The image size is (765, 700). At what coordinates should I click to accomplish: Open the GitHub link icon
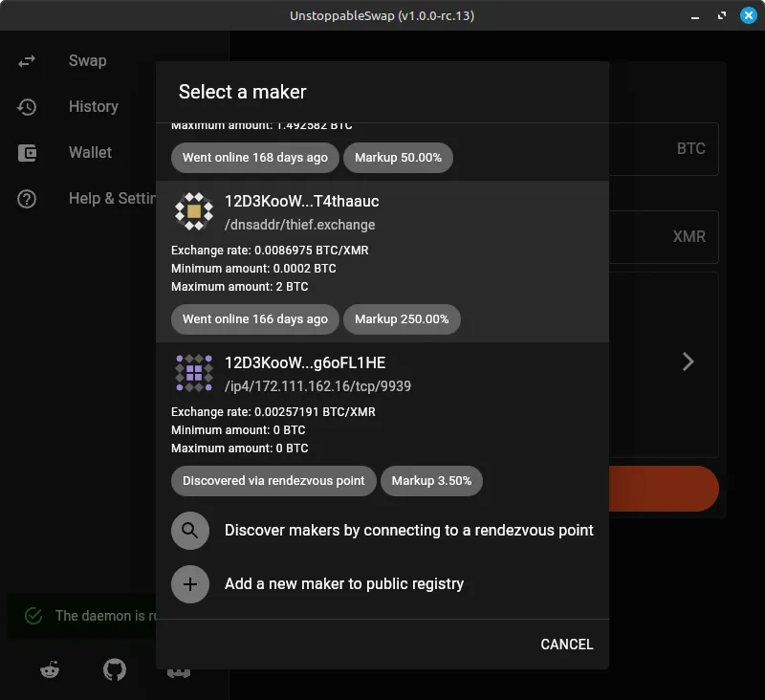coord(115,669)
